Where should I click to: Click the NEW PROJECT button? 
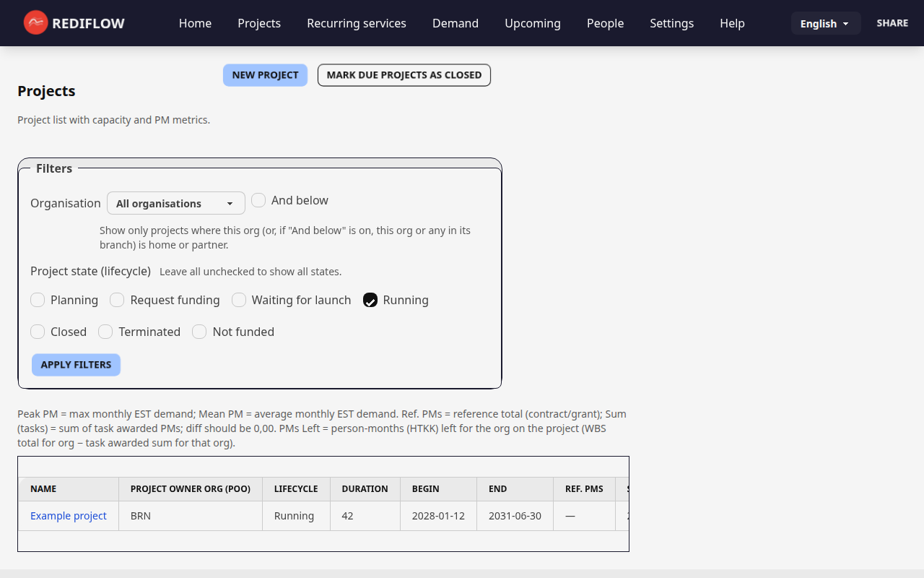tap(265, 74)
